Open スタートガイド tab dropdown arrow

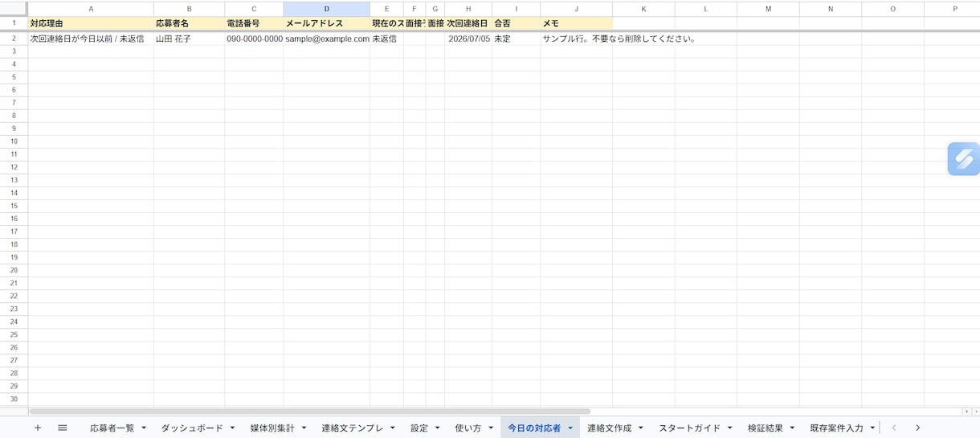pos(730,428)
